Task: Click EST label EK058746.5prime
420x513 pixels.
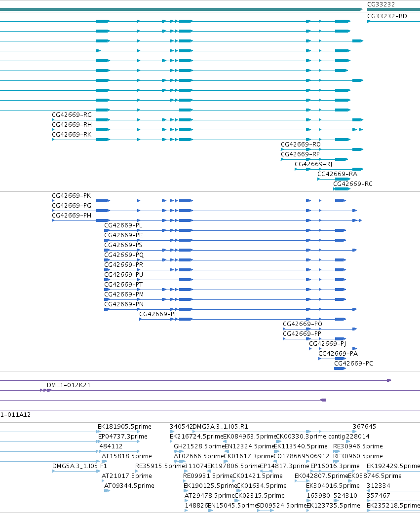Action: [x=375, y=476]
